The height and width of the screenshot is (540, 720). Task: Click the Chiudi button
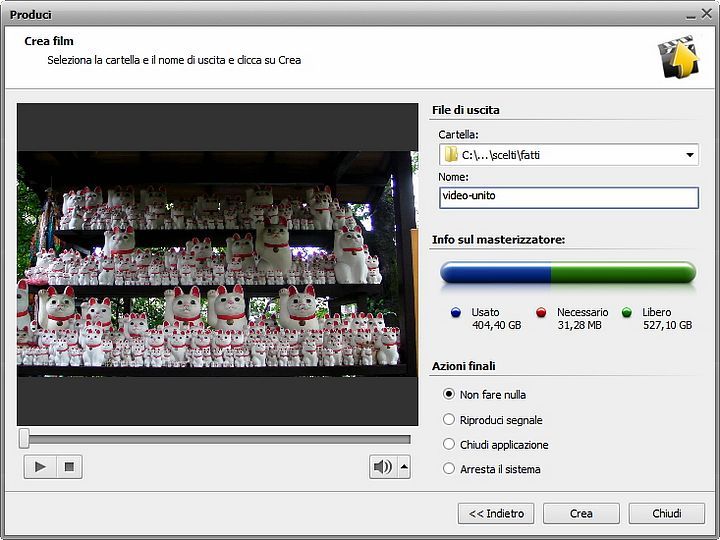click(x=667, y=513)
